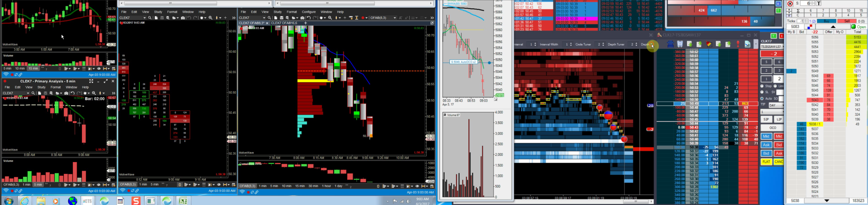Open the Configure menu in the tabbed chart window

pos(309,12)
